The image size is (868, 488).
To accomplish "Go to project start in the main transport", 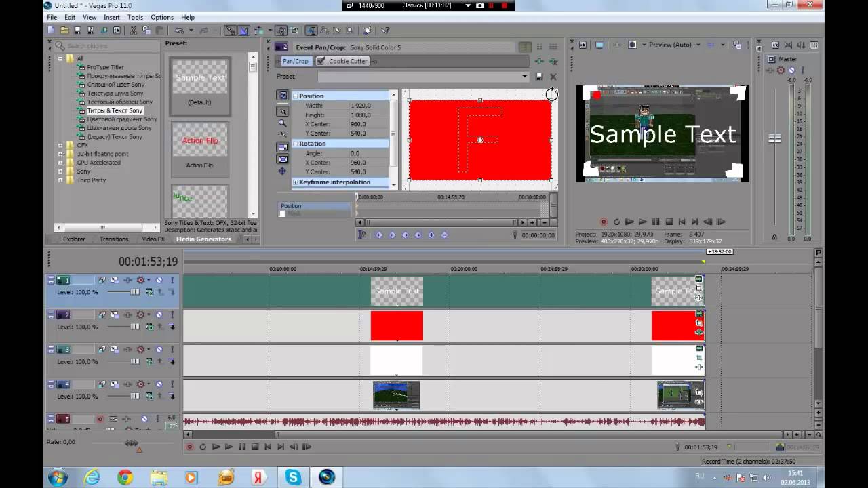I will tap(268, 447).
